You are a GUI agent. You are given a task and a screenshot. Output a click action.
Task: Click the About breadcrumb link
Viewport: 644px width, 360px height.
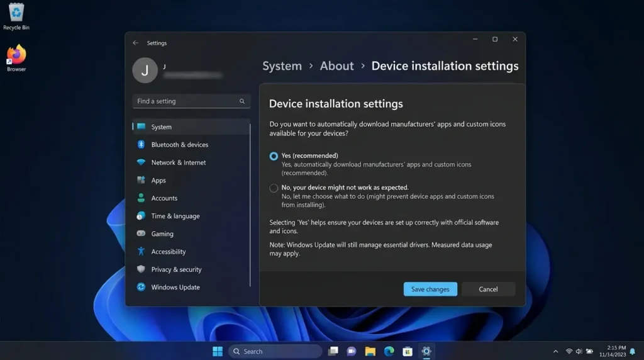pos(337,65)
